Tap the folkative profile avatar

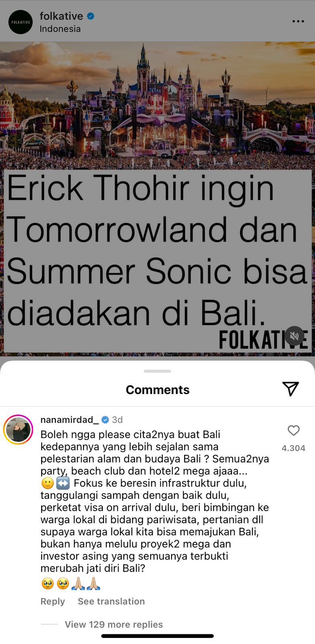point(21,22)
